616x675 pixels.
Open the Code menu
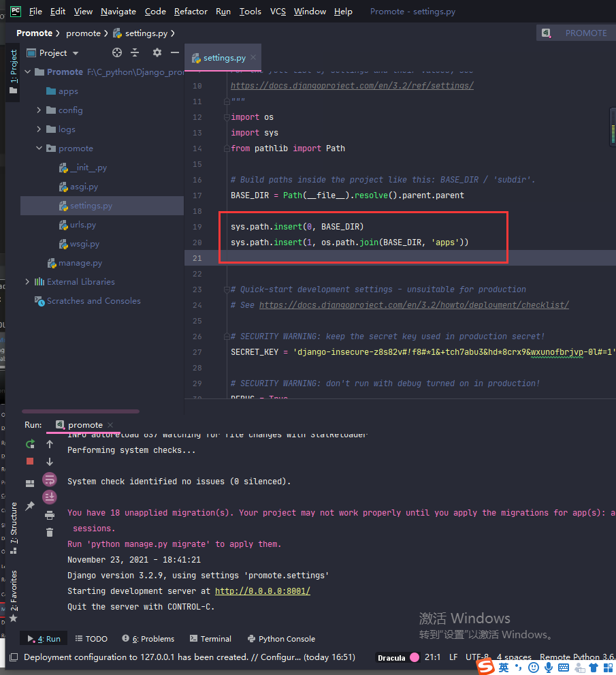click(155, 12)
